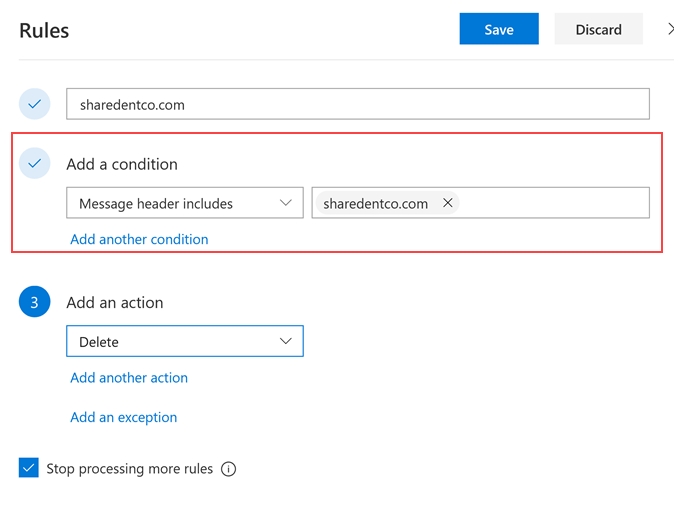The height and width of the screenshot is (513, 674).
Task: Click the Save button
Action: pos(499,29)
